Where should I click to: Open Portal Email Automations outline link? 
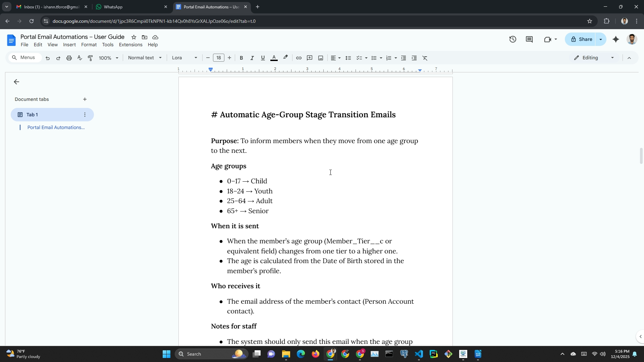click(x=56, y=127)
